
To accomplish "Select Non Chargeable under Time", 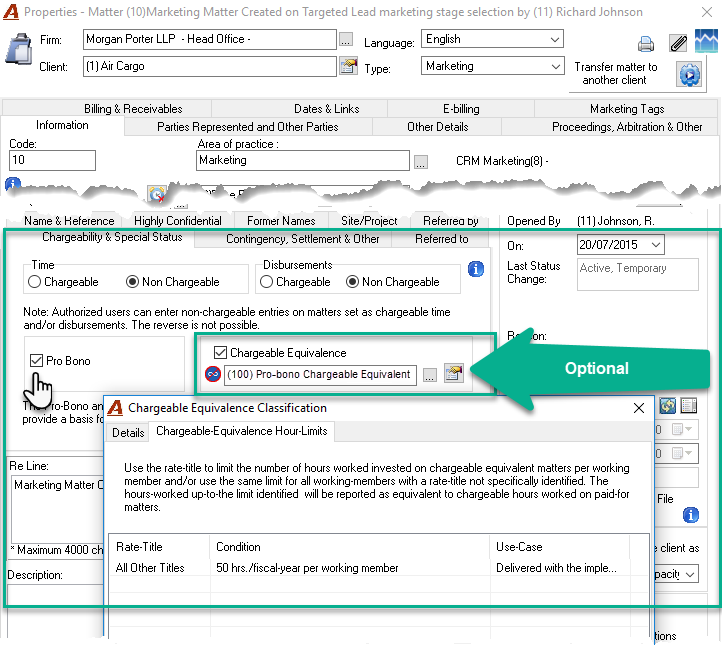I will click(x=173, y=282).
